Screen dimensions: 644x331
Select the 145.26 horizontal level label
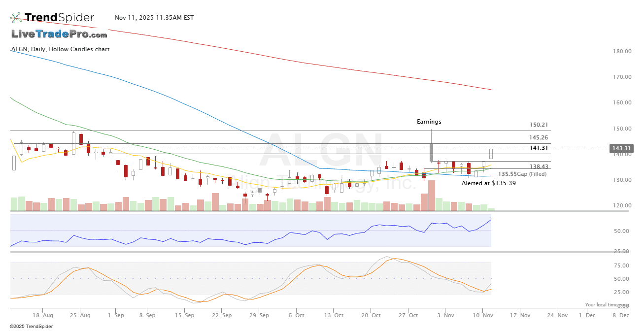click(539, 137)
